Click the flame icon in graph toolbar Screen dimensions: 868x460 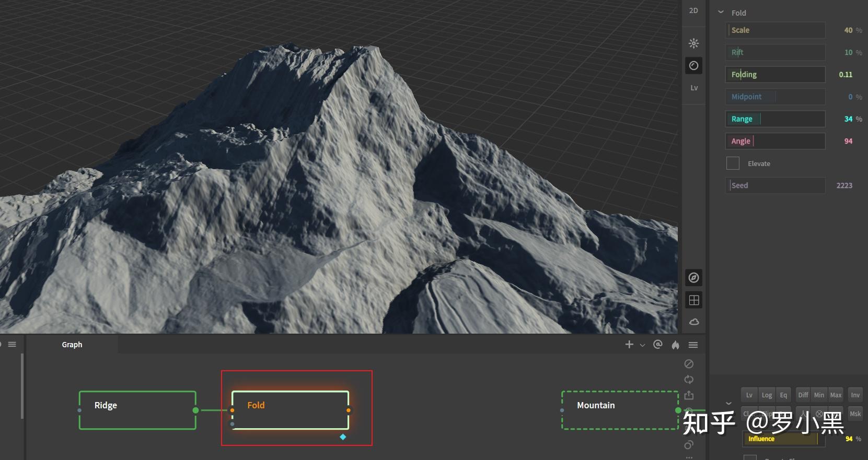pyautogui.click(x=675, y=345)
